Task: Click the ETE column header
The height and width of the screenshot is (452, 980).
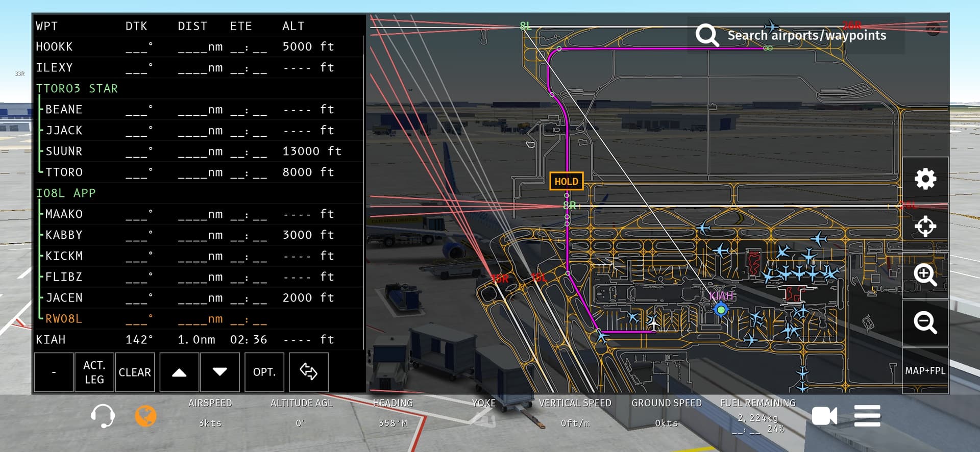Action: [241, 26]
